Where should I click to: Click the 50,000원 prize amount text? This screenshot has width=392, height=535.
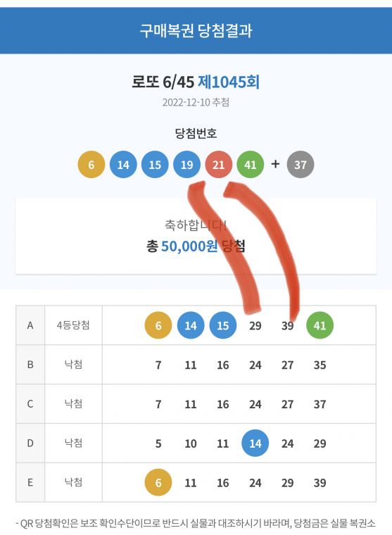[x=189, y=246]
